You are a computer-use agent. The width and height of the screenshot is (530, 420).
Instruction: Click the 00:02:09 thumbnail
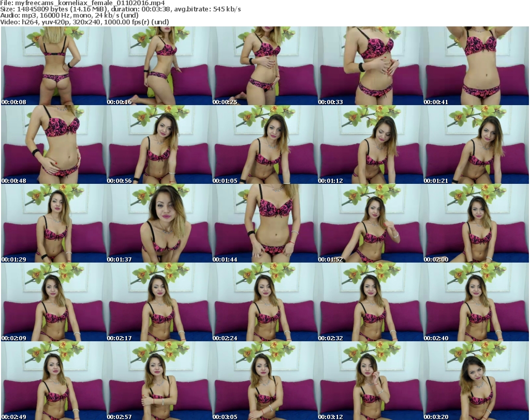[54, 302]
